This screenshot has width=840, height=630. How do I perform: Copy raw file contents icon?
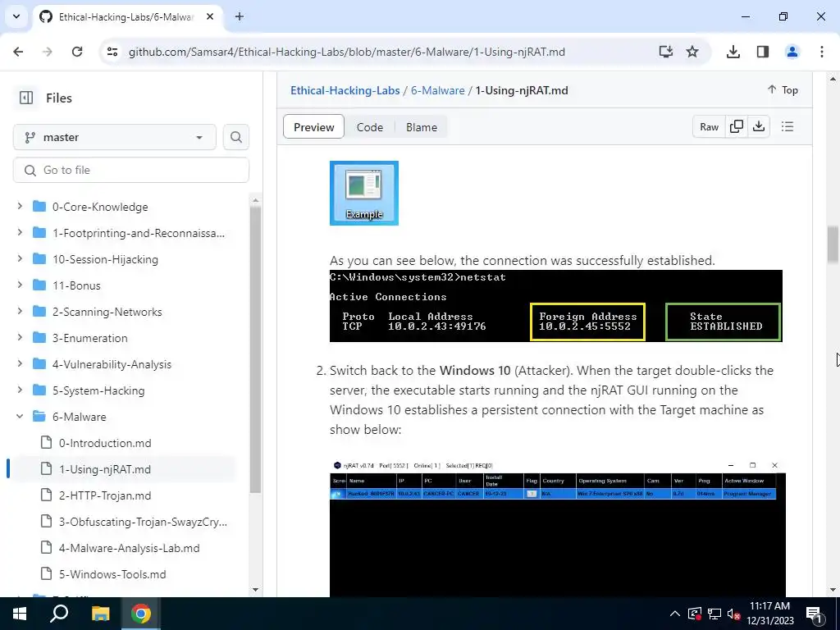pyautogui.click(x=737, y=126)
